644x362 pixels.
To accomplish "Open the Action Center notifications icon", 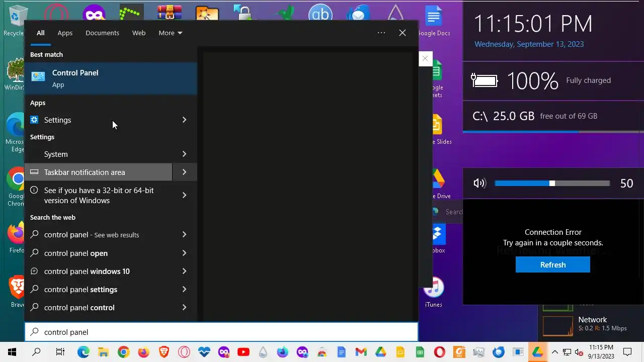I will coord(627,352).
